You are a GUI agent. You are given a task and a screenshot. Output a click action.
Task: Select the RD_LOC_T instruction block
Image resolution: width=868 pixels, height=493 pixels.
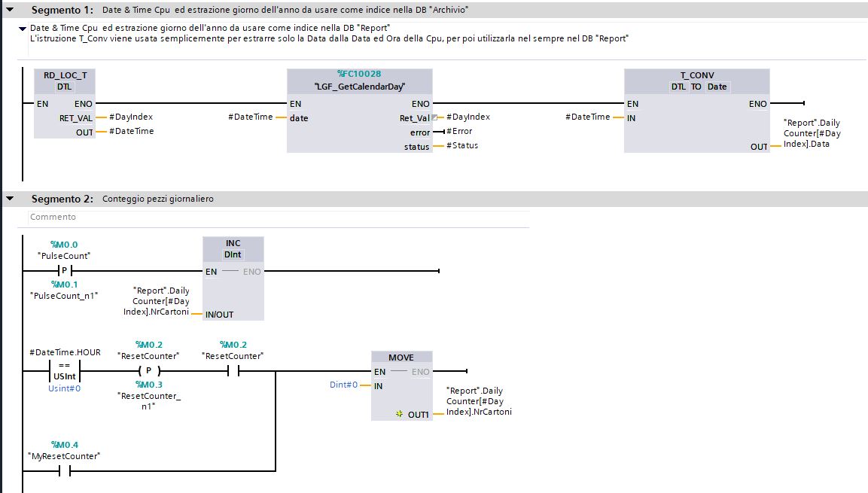[65, 103]
